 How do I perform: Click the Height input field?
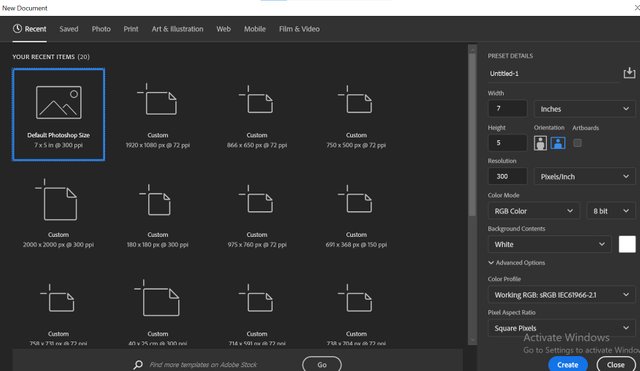pos(507,143)
